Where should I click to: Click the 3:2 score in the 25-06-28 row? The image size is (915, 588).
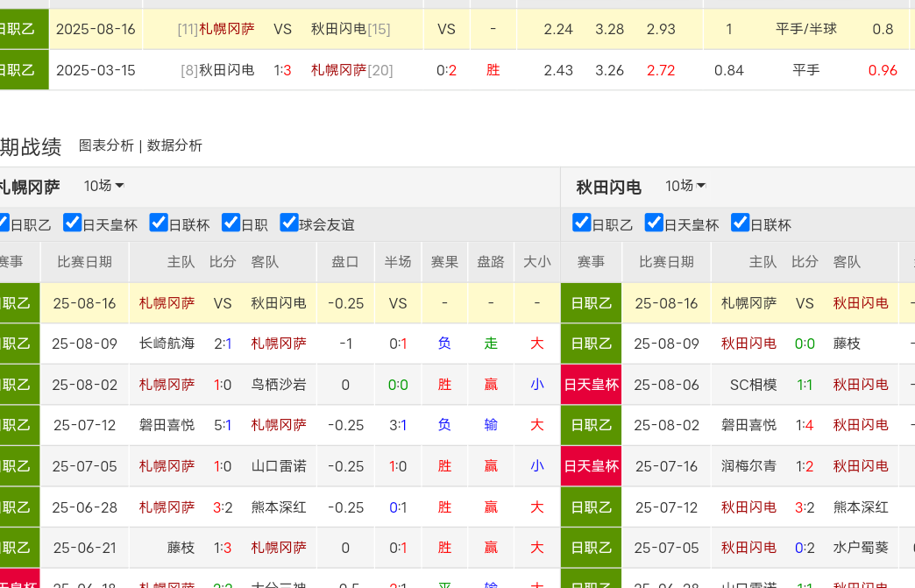[223, 507]
